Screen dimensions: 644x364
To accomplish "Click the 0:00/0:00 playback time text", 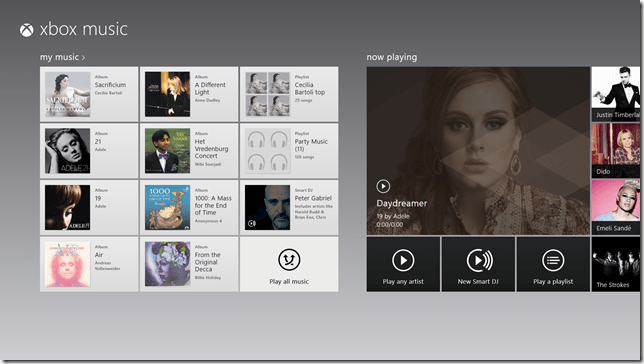I will (x=390, y=225).
